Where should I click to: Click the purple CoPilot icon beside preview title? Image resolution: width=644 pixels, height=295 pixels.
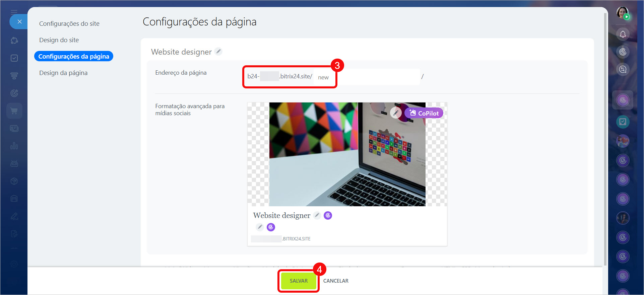tap(328, 215)
